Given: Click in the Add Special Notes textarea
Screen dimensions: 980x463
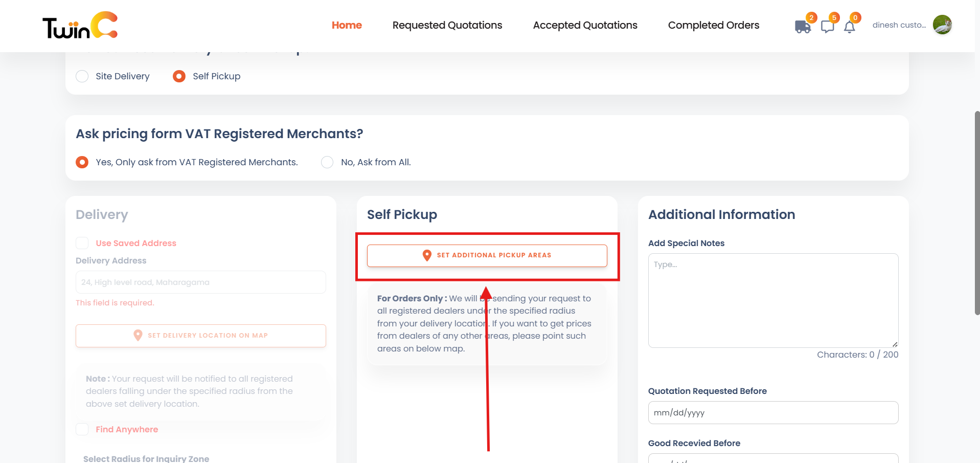Looking at the screenshot, I should point(773,300).
